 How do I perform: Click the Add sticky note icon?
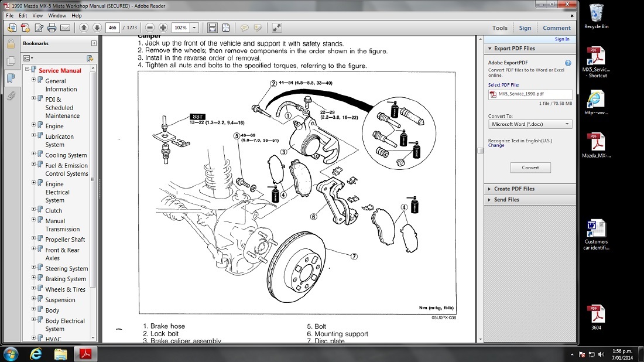pyautogui.click(x=244, y=28)
